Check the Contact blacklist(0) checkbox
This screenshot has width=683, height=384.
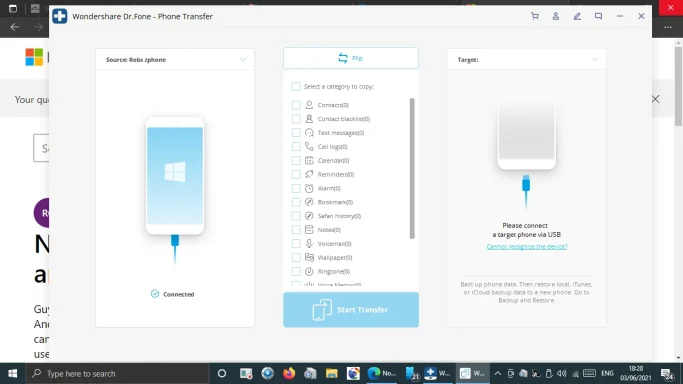[296, 119]
